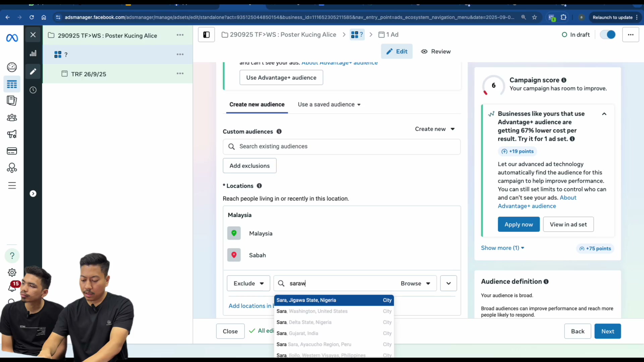Open the Use a saved audience dropdown
The height and width of the screenshot is (362, 644).
click(x=329, y=105)
